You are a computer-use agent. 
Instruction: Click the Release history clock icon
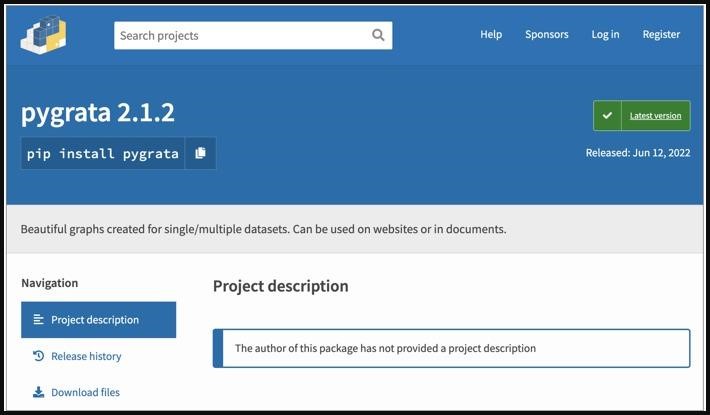click(x=38, y=356)
